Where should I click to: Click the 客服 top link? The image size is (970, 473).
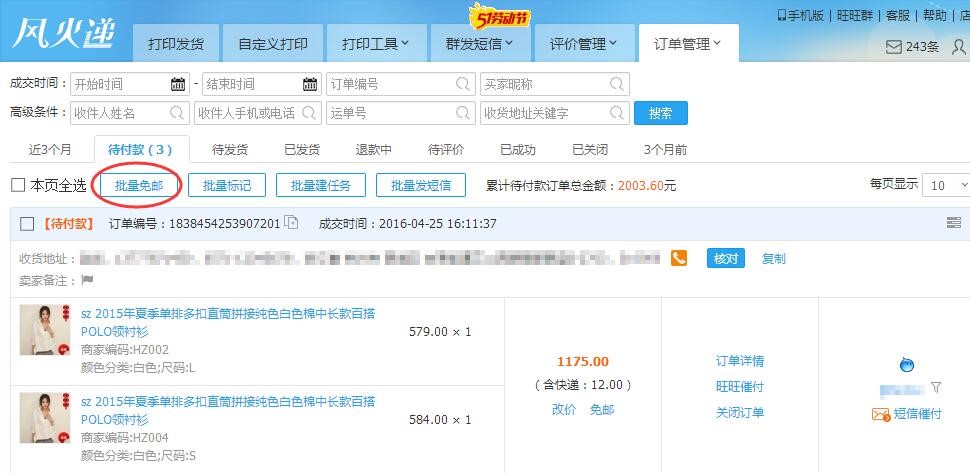click(898, 15)
